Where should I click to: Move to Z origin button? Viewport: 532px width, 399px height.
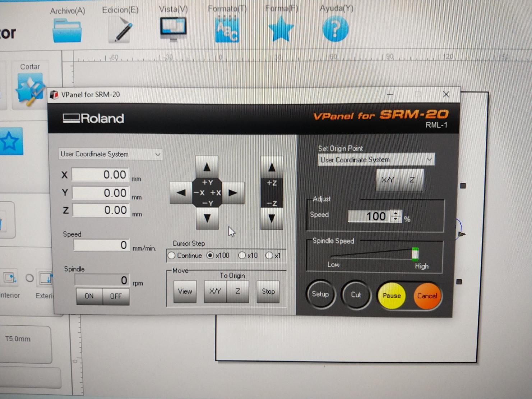(237, 291)
